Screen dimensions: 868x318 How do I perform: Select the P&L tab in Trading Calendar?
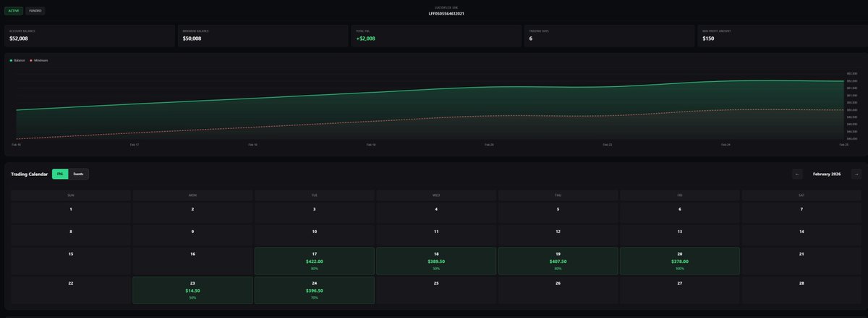(60, 174)
